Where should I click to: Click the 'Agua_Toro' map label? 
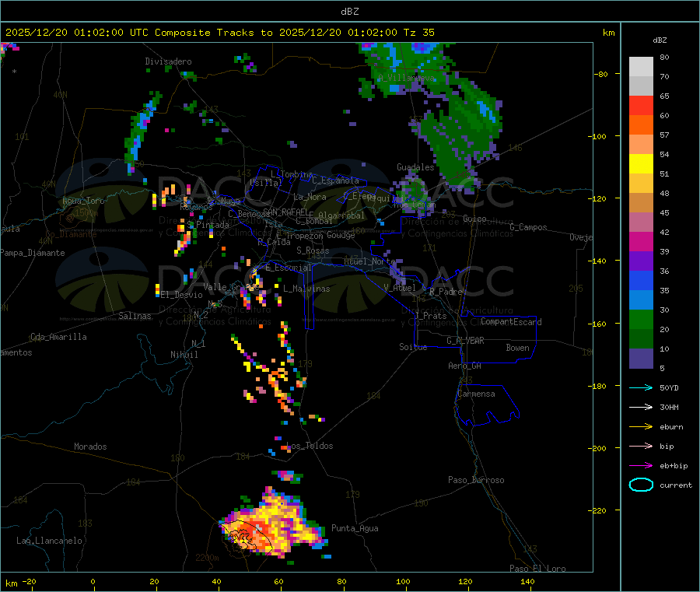83,201
